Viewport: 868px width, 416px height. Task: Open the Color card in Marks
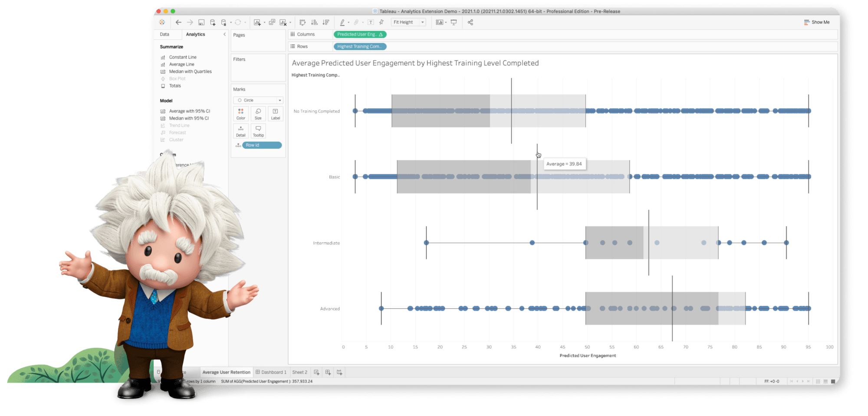coord(241,114)
